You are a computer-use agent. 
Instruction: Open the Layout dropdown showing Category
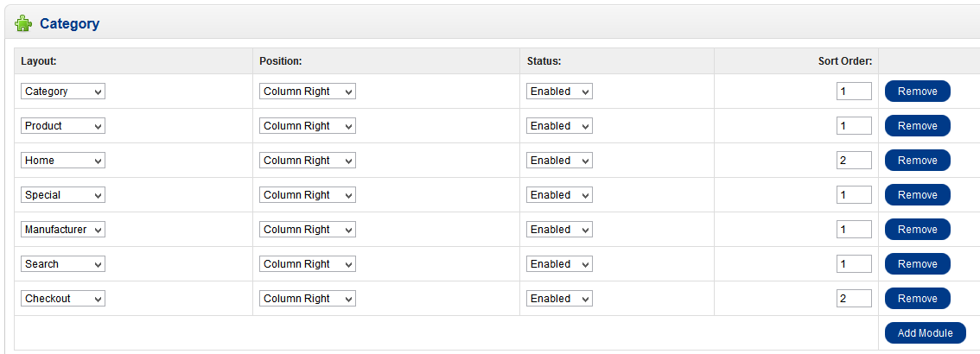point(63,92)
